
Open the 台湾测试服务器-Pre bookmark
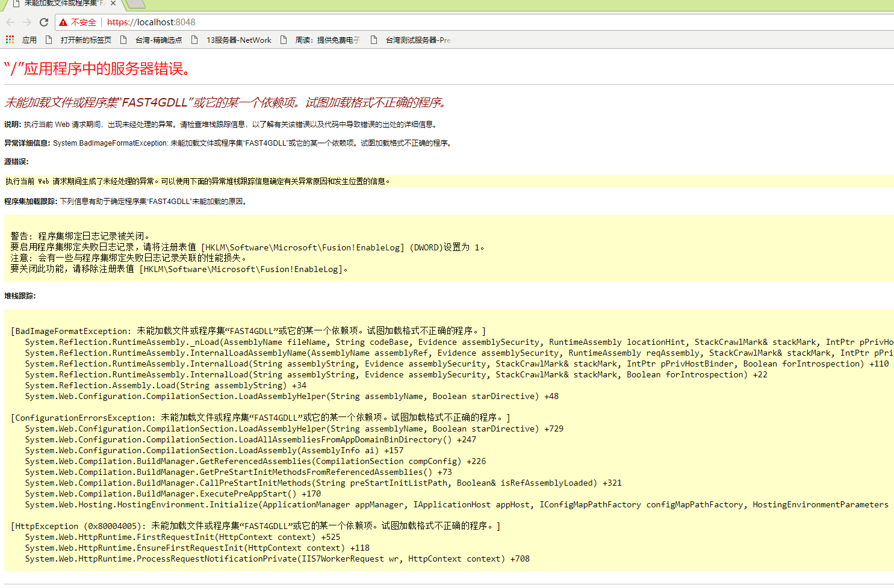[418, 40]
